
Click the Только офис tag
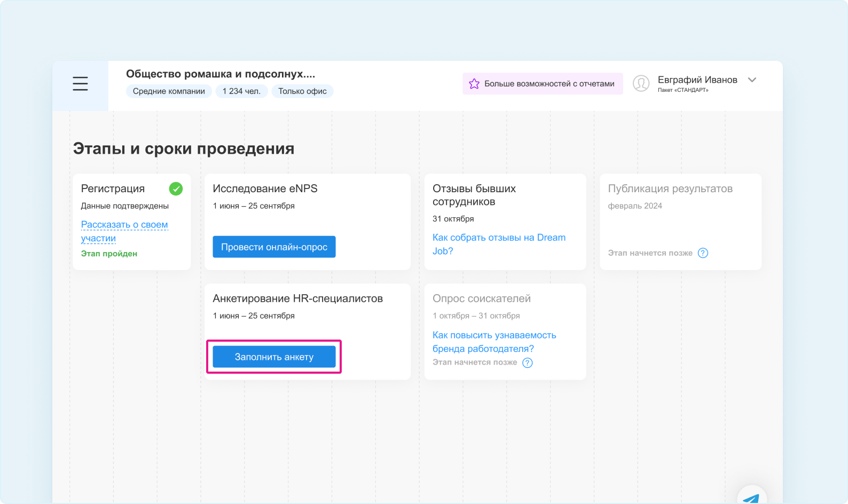tap(302, 91)
